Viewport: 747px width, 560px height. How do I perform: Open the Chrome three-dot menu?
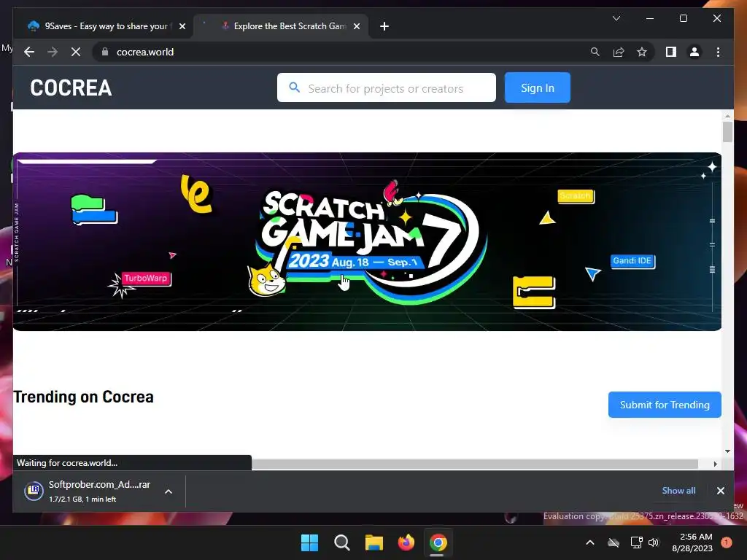718,52
